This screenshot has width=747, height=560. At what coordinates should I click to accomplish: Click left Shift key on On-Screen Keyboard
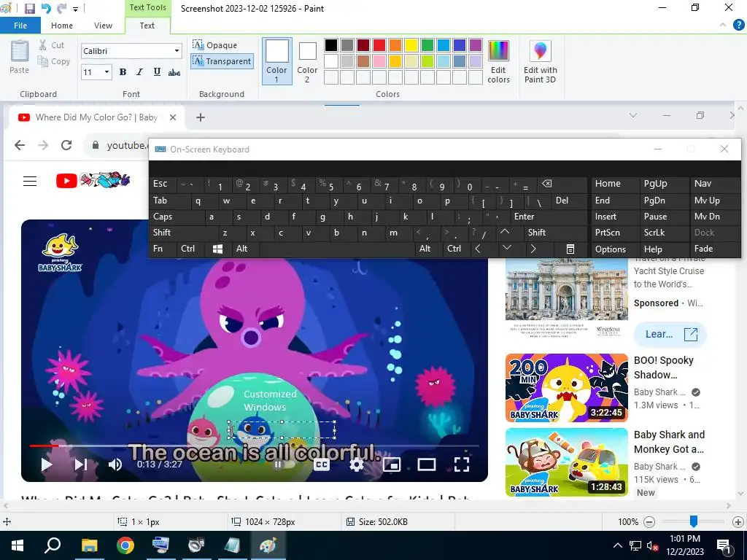click(184, 233)
